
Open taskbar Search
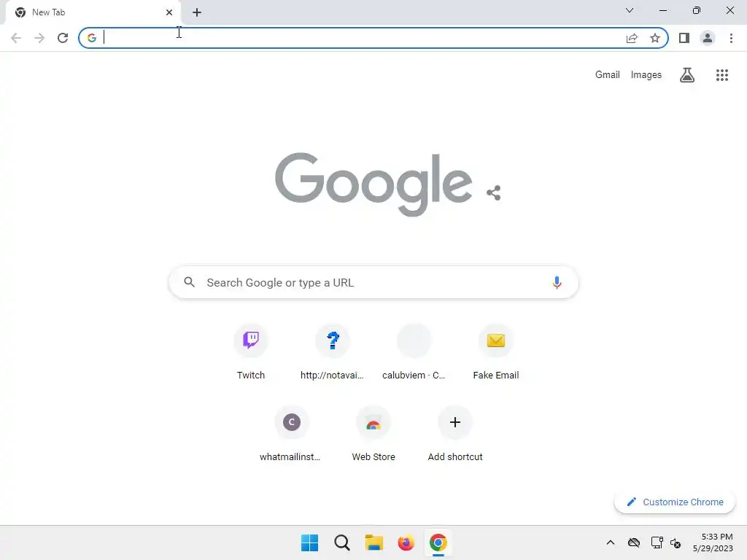342,542
